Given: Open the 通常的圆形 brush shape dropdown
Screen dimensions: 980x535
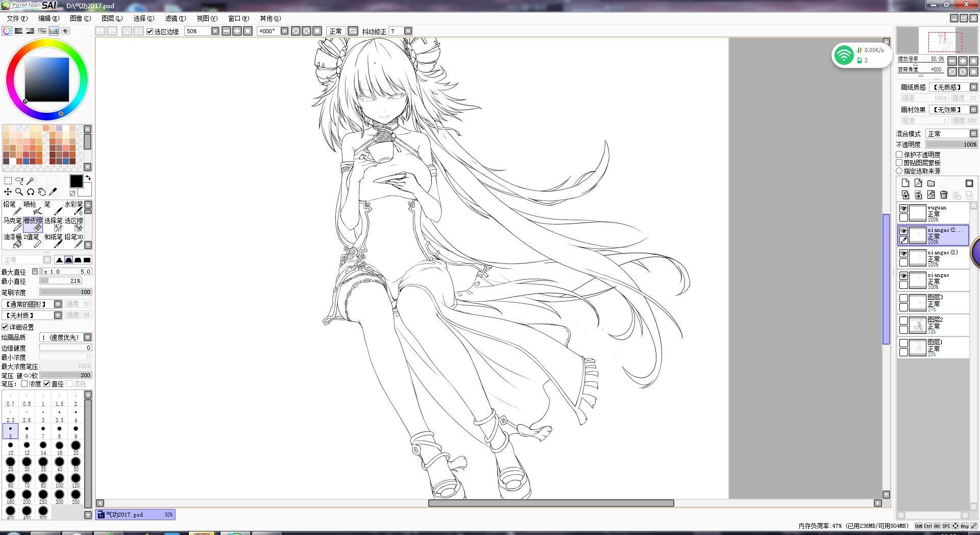Looking at the screenshot, I should click(x=58, y=304).
